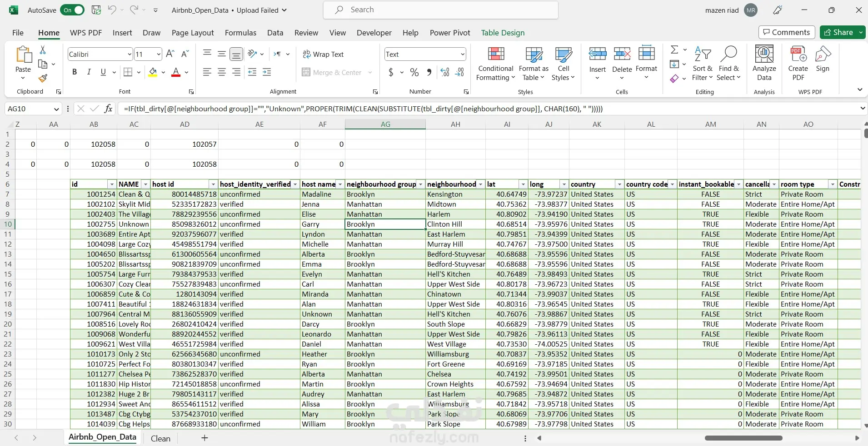Screen dimensions: 868x446
Task: Click the cell containing Clinton Hill
Action: point(455,224)
